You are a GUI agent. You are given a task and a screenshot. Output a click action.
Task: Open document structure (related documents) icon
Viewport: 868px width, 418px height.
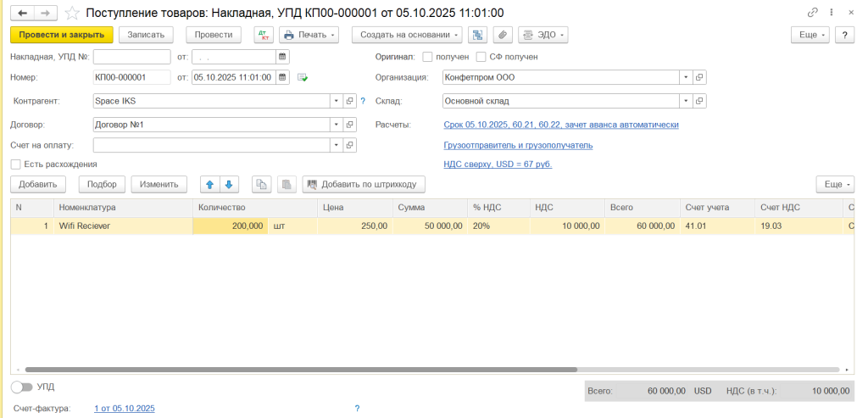[477, 35]
